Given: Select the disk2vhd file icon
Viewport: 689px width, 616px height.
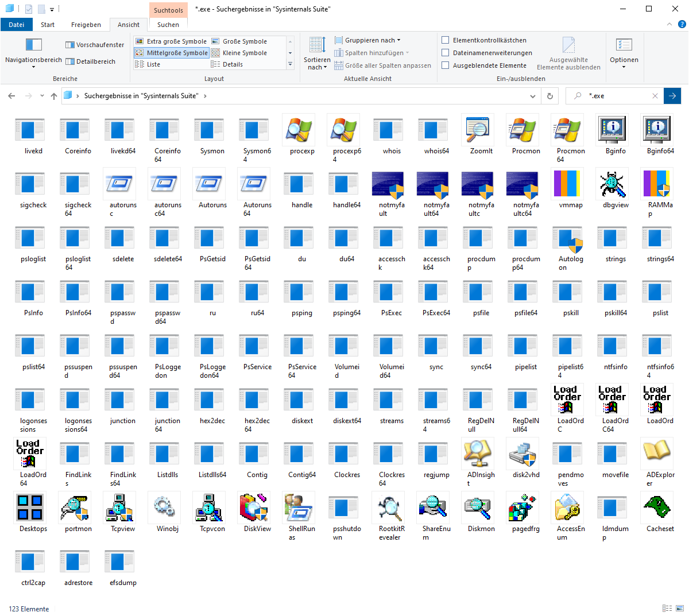Looking at the screenshot, I should click(x=522, y=454).
